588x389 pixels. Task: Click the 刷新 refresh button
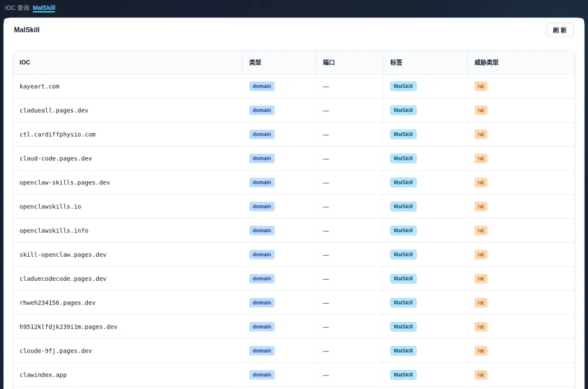click(560, 30)
